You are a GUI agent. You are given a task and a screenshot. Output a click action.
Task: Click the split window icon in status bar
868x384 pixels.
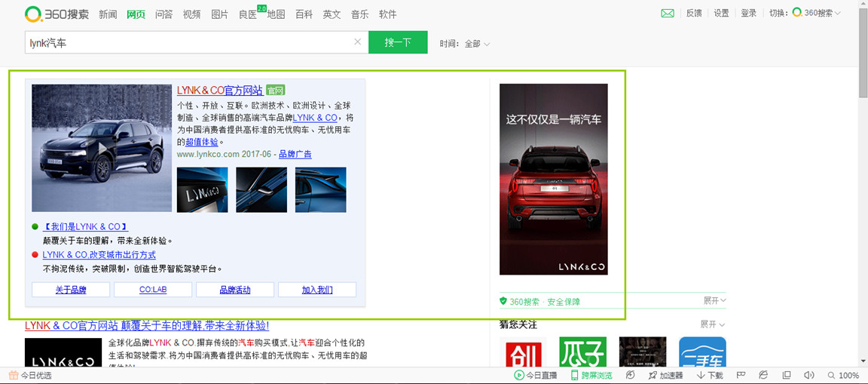coord(787,375)
